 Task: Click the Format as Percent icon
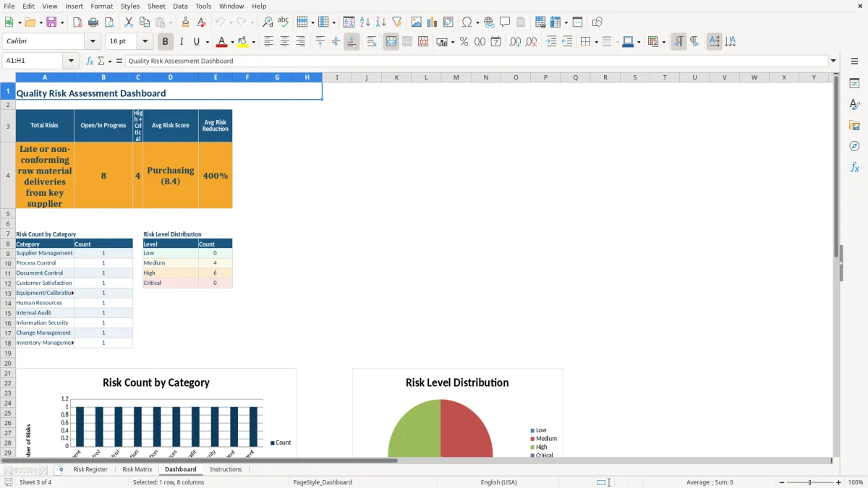coord(464,42)
